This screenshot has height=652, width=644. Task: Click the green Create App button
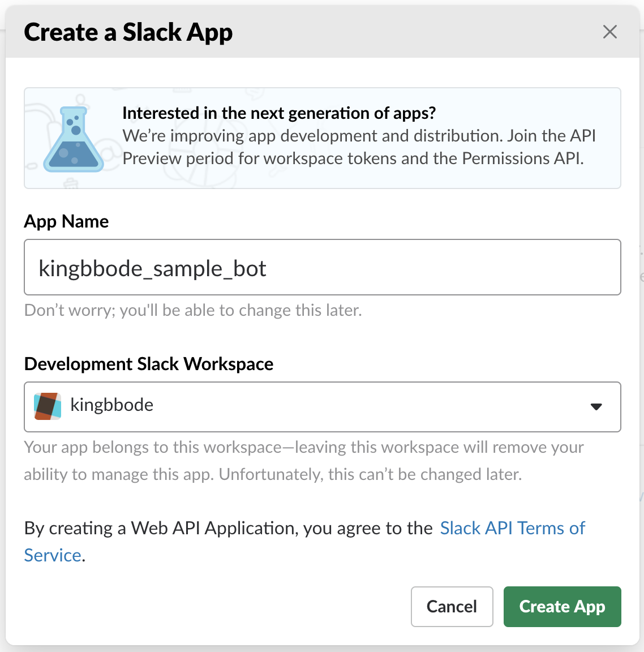pyautogui.click(x=562, y=607)
